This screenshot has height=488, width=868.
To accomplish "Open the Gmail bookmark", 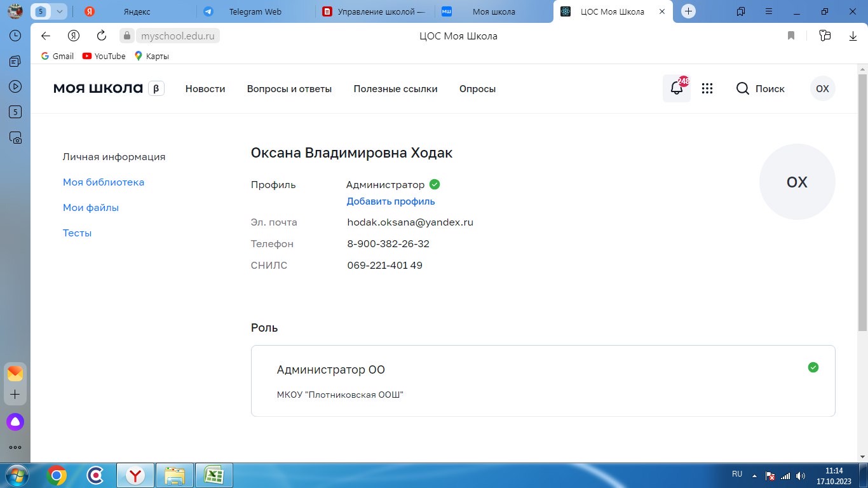I will pyautogui.click(x=57, y=56).
